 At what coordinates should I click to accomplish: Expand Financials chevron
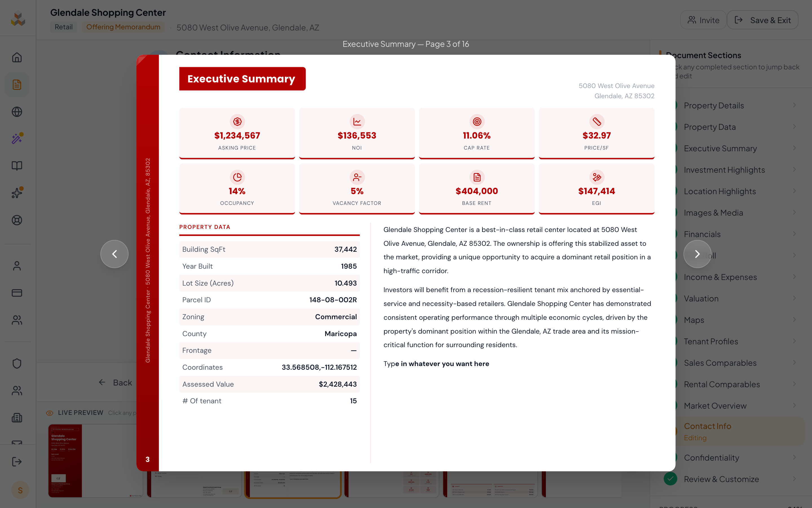[x=794, y=234]
